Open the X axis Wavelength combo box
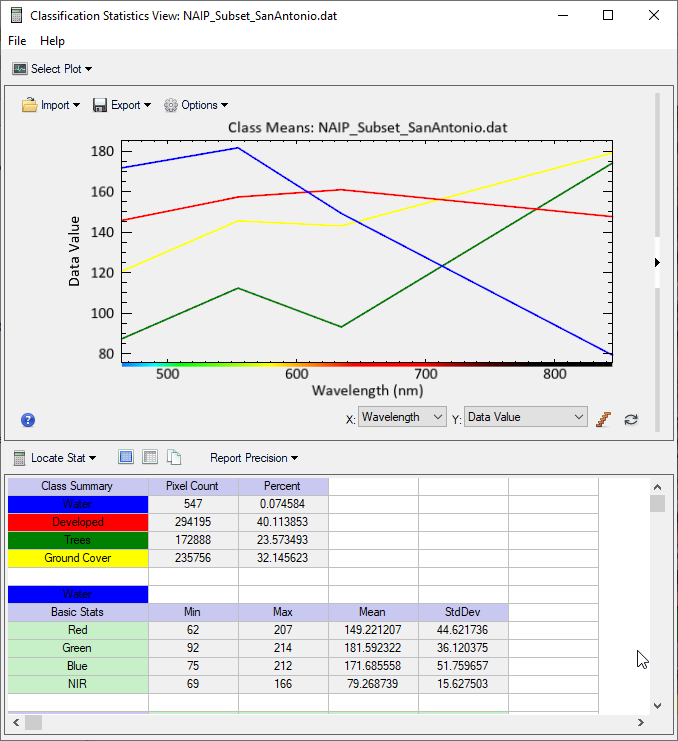 pyautogui.click(x=402, y=417)
